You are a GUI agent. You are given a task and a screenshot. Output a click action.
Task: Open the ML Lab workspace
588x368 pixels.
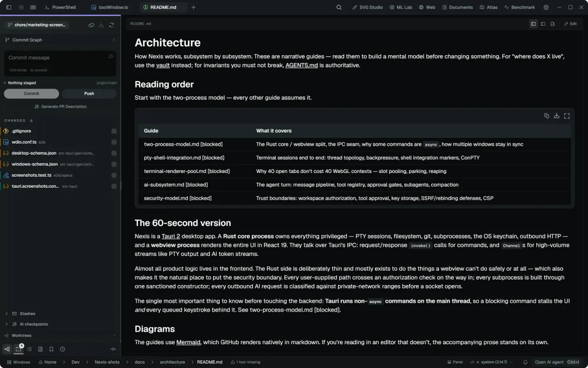(x=401, y=7)
